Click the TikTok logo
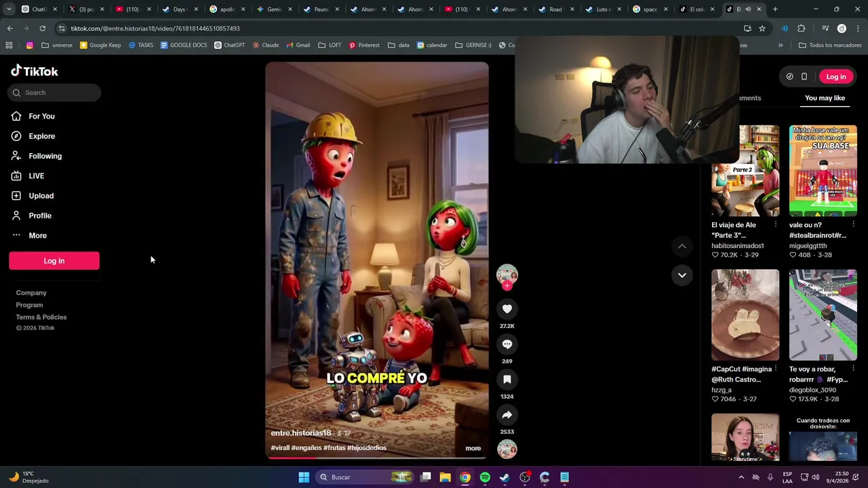This screenshot has width=868, height=488. coord(35,71)
